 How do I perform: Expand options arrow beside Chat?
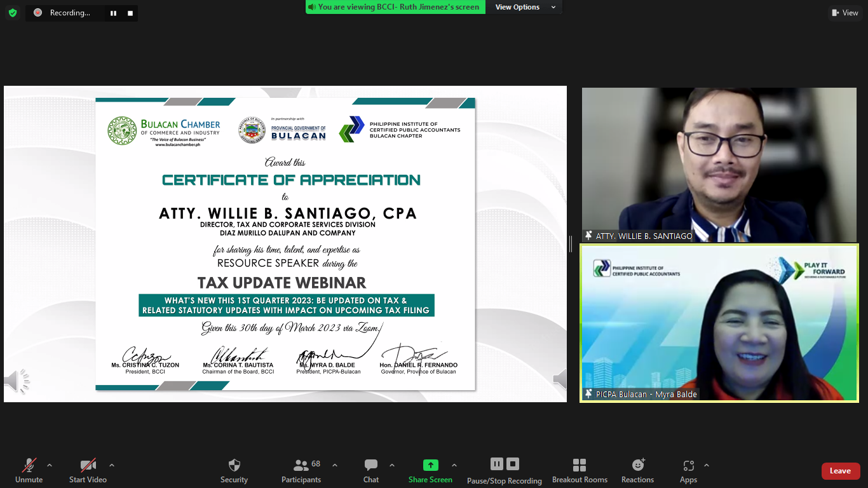click(x=392, y=465)
